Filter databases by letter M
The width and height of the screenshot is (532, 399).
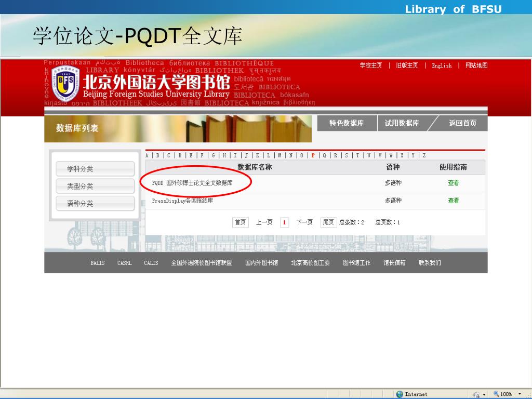point(280,155)
